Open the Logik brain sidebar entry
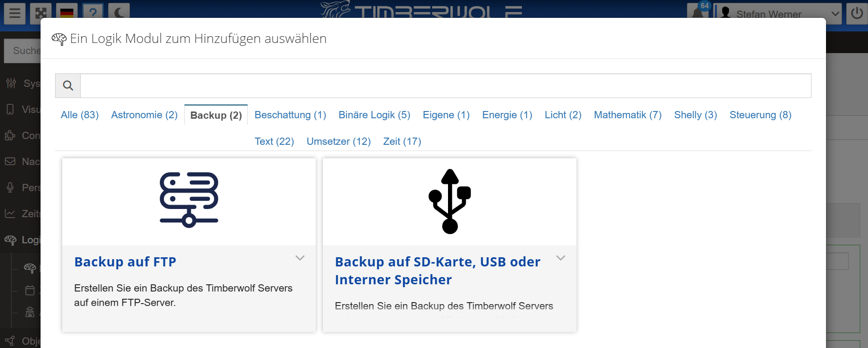This screenshot has width=868, height=348. point(10,239)
